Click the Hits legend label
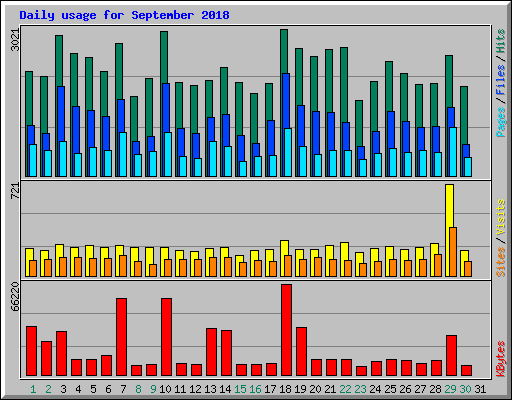Screen dimensions: 512x400 coord(501,41)
